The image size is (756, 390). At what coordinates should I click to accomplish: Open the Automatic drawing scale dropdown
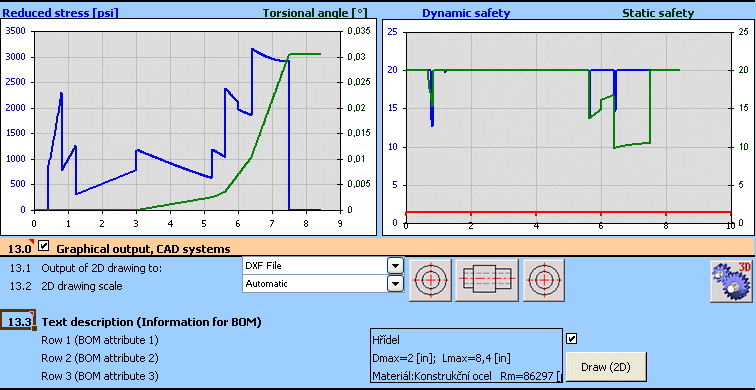(395, 284)
